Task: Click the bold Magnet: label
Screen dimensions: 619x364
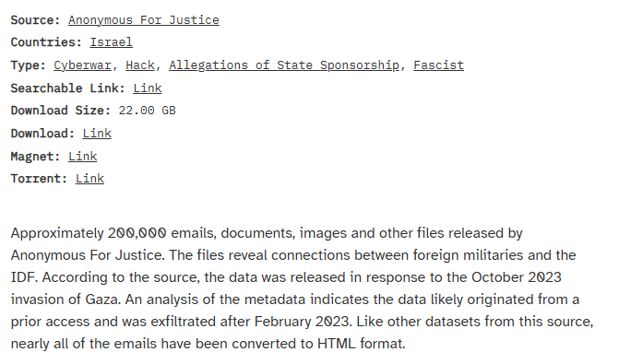Action: [x=36, y=156]
